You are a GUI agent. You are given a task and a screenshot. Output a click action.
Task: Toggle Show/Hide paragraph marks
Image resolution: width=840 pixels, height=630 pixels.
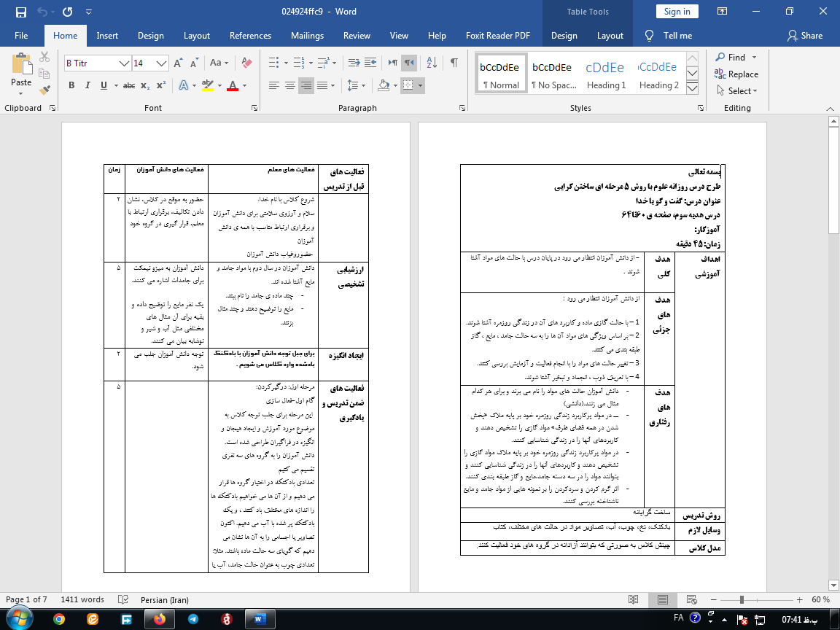point(454,63)
